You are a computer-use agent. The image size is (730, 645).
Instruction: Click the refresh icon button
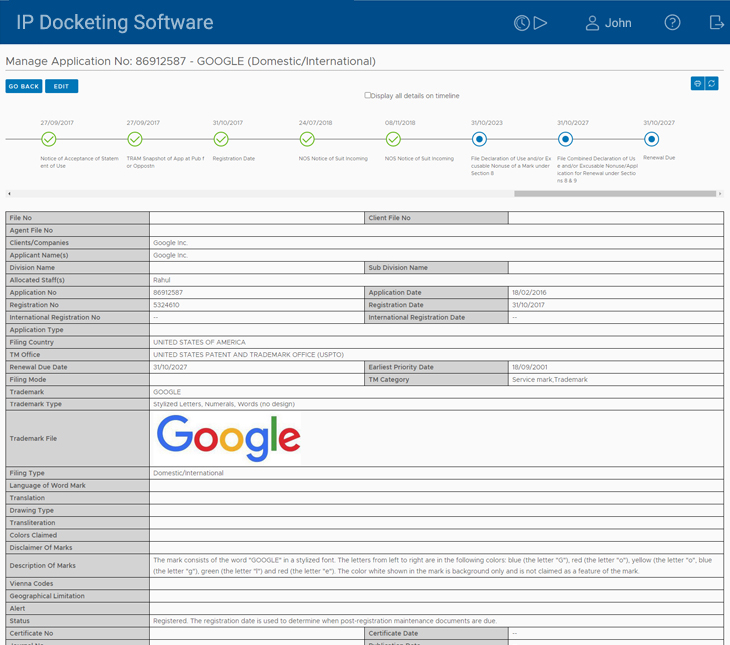pos(711,84)
